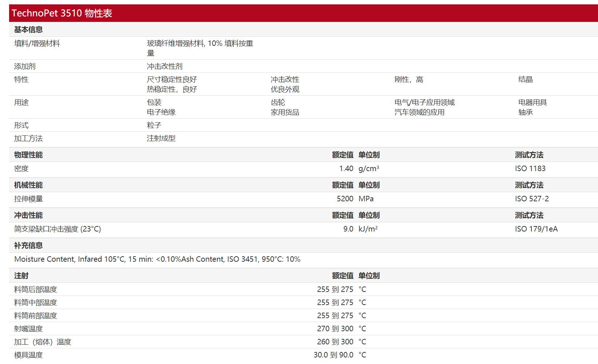The width and height of the screenshot is (598, 364).
Task: Select the 形式 row label
Action: [x=21, y=125]
